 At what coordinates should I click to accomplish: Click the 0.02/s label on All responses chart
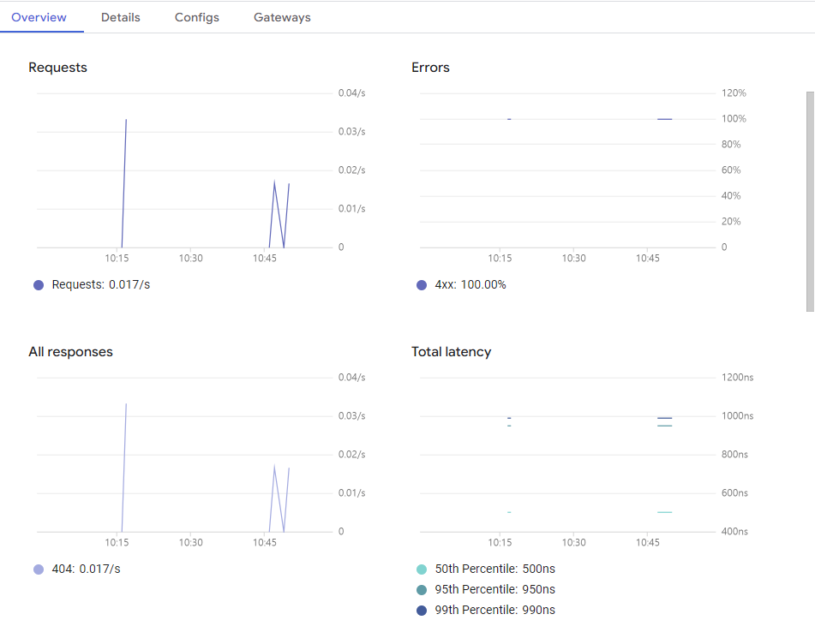pyautogui.click(x=352, y=455)
